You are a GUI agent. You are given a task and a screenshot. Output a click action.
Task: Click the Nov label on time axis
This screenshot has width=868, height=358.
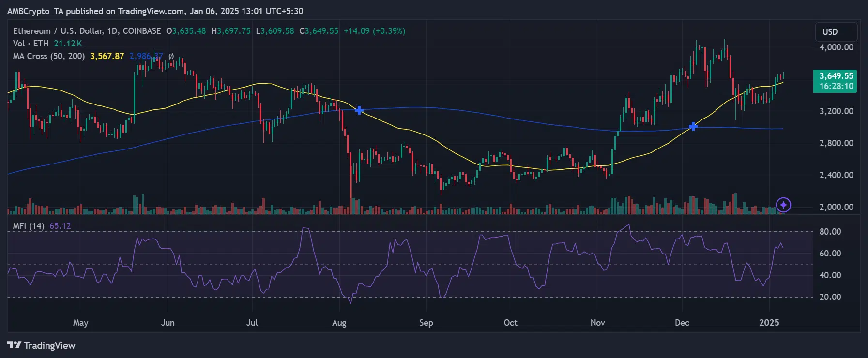click(x=597, y=323)
